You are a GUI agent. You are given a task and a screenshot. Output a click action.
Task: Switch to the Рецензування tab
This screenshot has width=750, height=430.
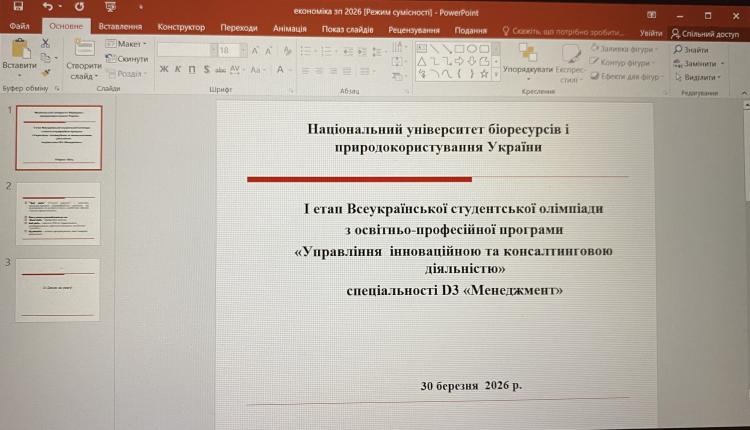(414, 30)
